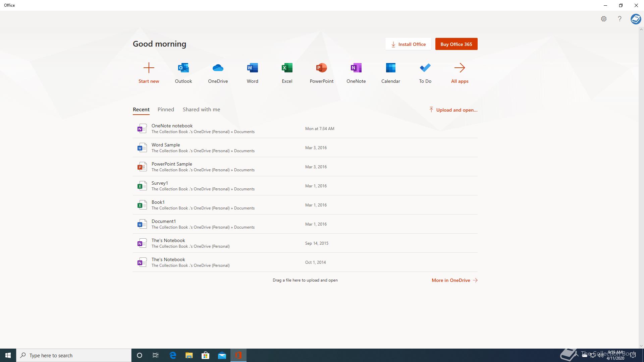Launch Word from the app row
Screen dimensions: 644x362
253,68
